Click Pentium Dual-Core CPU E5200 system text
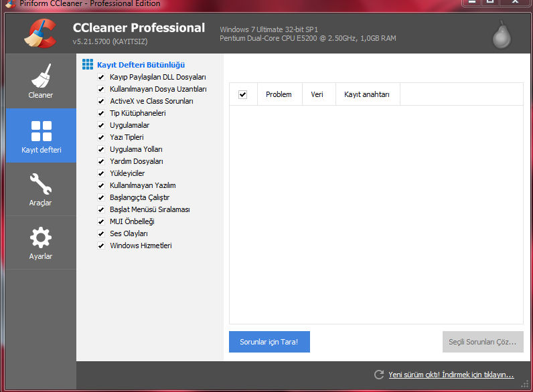 click(x=308, y=38)
